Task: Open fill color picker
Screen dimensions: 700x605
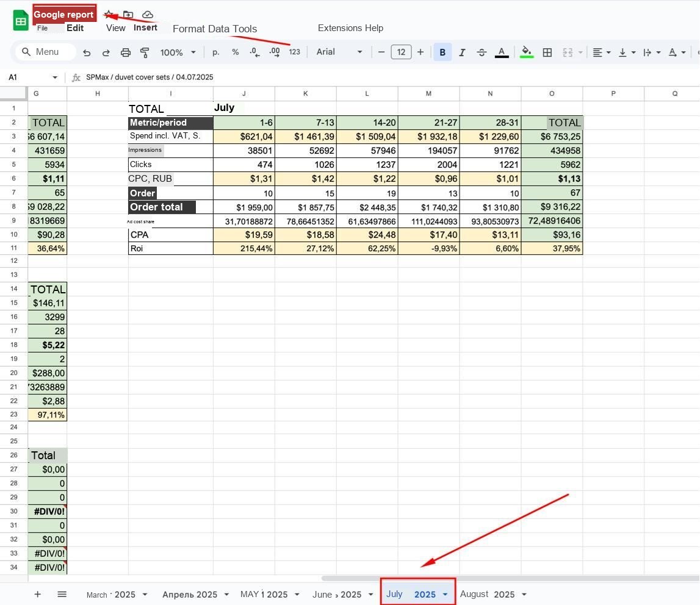Action: 527,52
